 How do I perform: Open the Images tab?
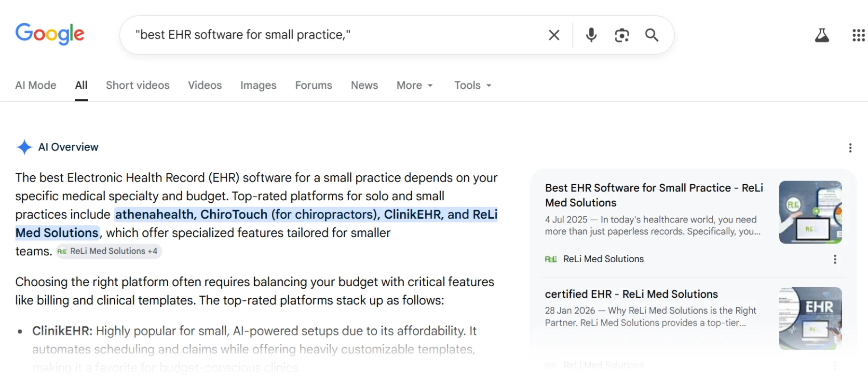(258, 85)
